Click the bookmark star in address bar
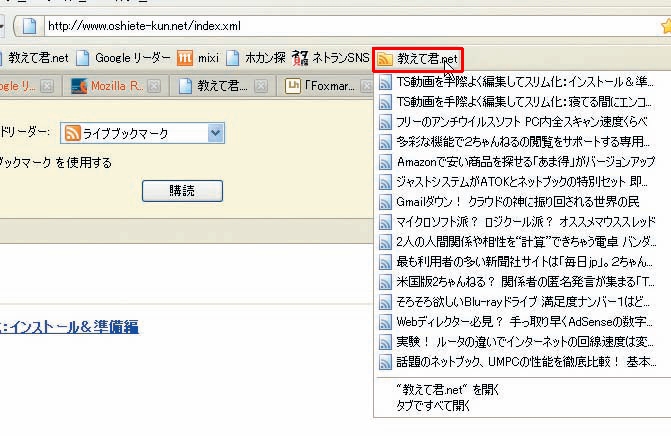The width and height of the screenshot is (671, 436). point(666,26)
